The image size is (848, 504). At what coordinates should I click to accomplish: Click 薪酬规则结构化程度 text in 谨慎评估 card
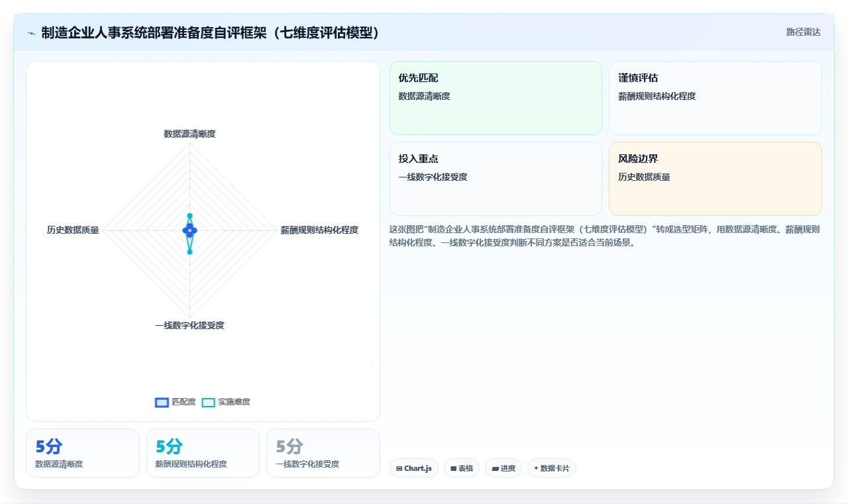[657, 96]
